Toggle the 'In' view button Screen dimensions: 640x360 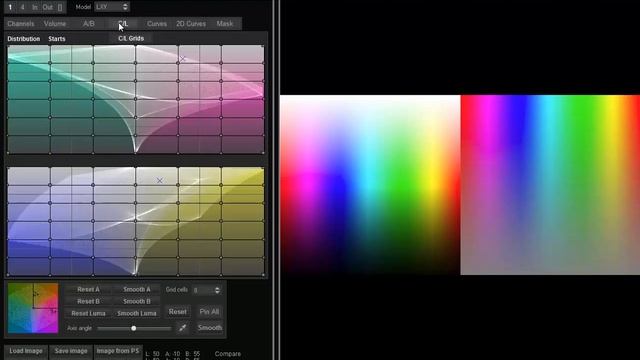[x=35, y=7]
